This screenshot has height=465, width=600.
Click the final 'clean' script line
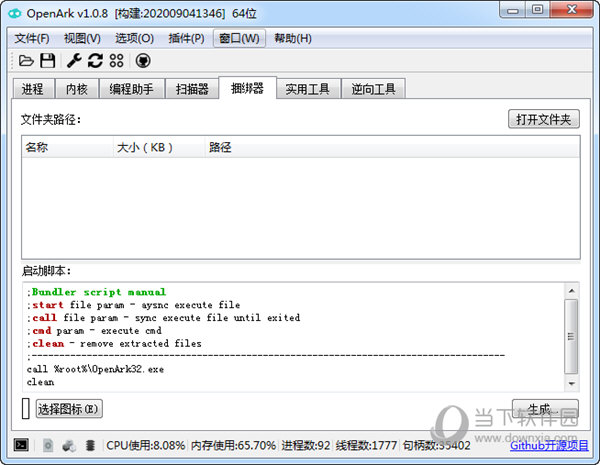point(41,382)
